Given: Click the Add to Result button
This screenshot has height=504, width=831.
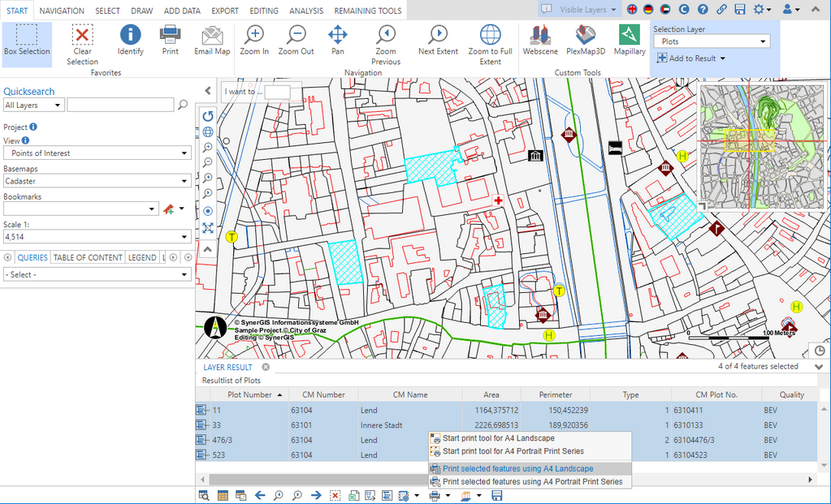Looking at the screenshot, I should (x=692, y=58).
